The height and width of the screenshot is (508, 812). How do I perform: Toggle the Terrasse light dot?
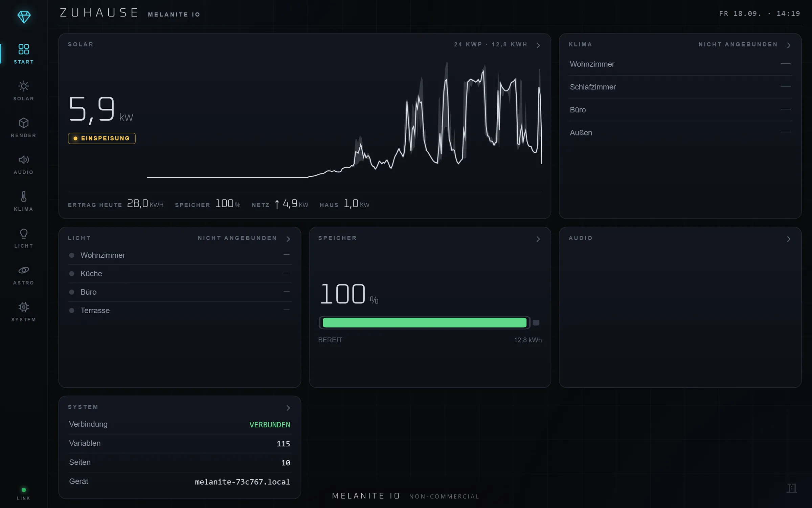(72, 311)
